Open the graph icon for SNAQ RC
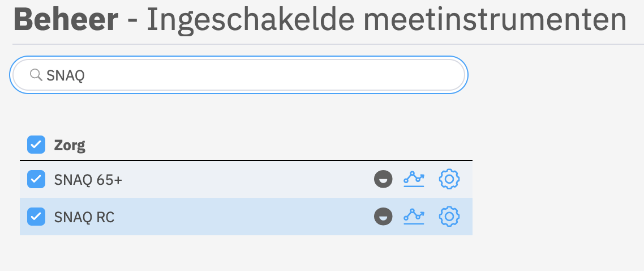This screenshot has height=271, width=644. (x=414, y=216)
